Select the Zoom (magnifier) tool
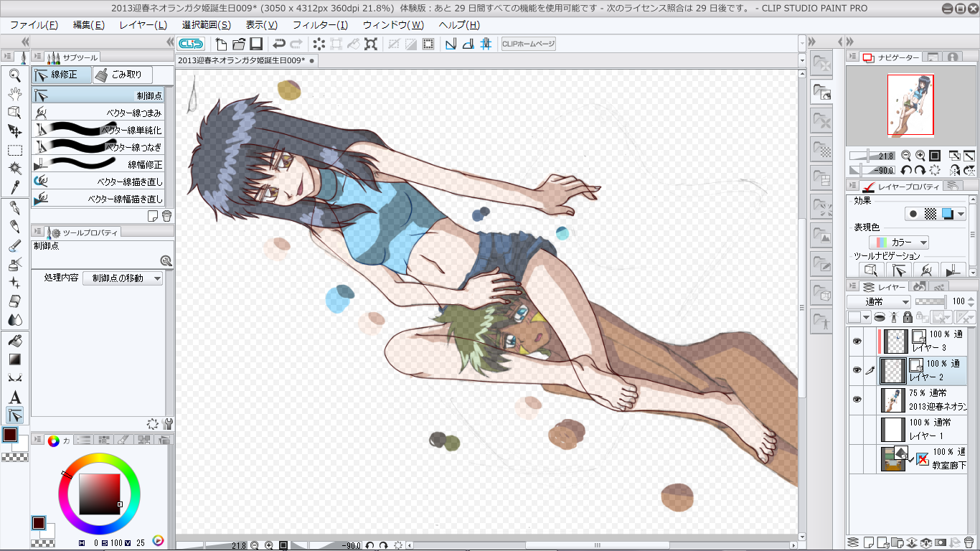The width and height of the screenshot is (980, 551). (14, 75)
